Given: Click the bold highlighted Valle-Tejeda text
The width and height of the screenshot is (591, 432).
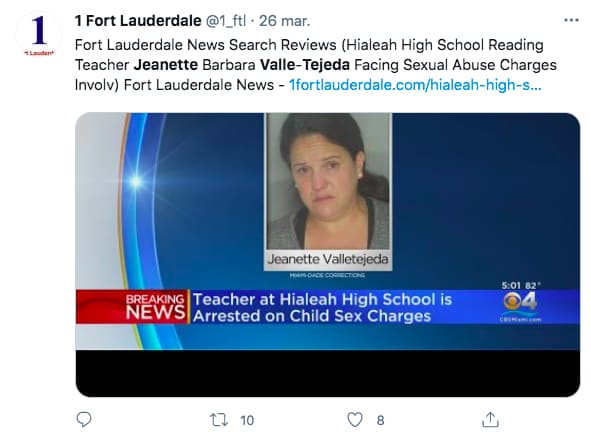Looking at the screenshot, I should (x=305, y=65).
